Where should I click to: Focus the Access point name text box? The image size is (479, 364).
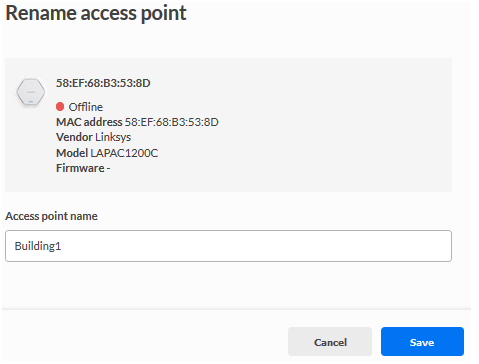tap(228, 246)
